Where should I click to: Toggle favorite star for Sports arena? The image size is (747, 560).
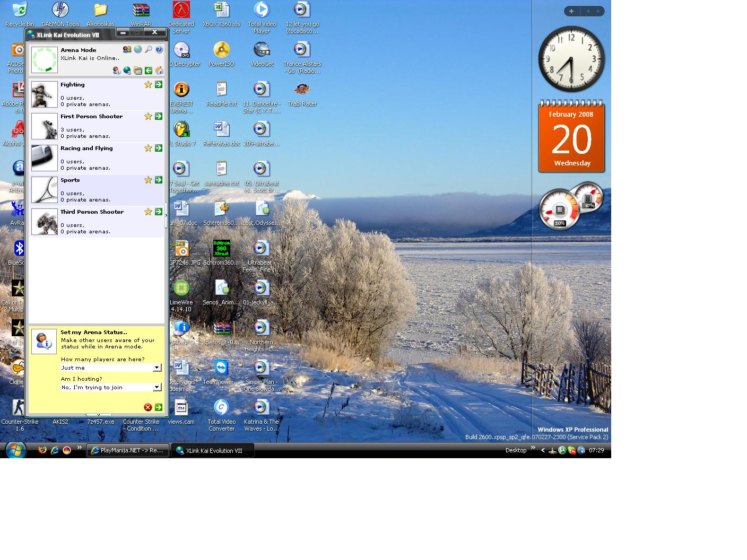click(x=148, y=180)
